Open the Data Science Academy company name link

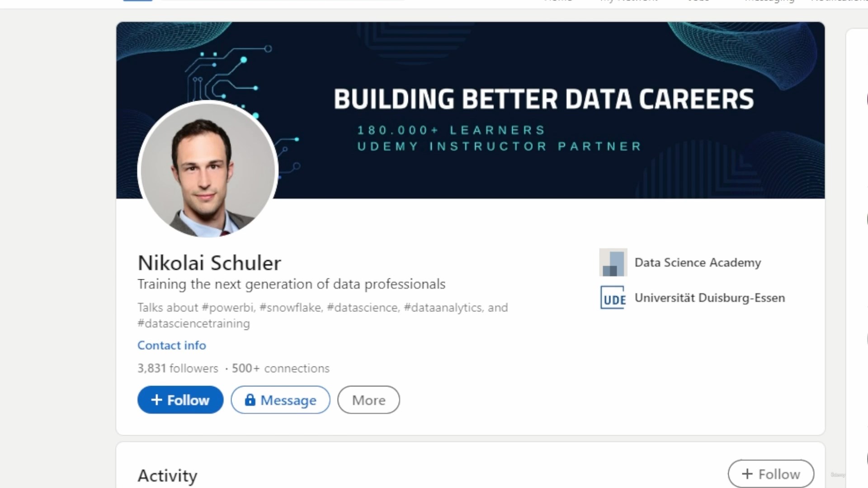pyautogui.click(x=698, y=263)
